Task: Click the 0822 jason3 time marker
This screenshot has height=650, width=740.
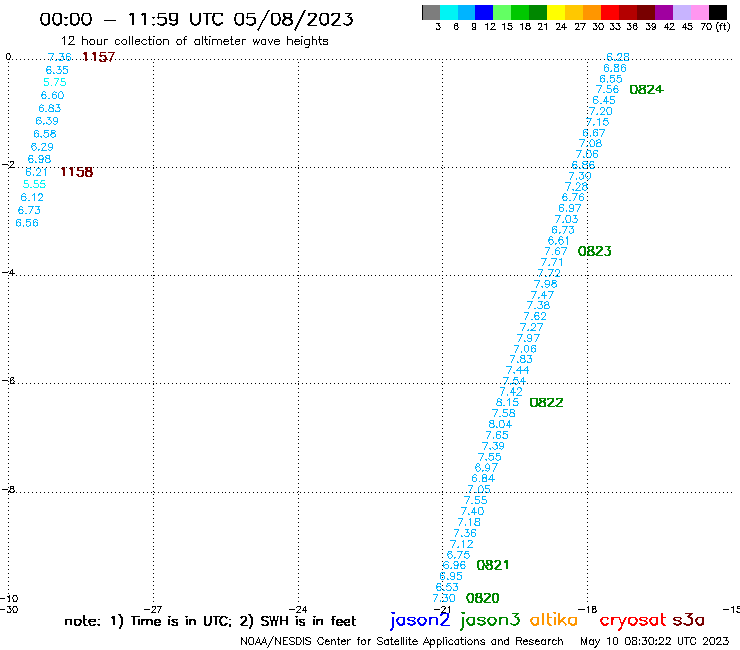Action: point(547,403)
